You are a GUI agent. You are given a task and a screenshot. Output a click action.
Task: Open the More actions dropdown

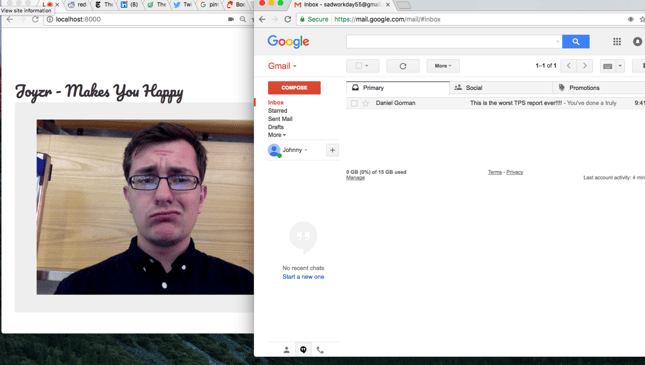pyautogui.click(x=443, y=66)
